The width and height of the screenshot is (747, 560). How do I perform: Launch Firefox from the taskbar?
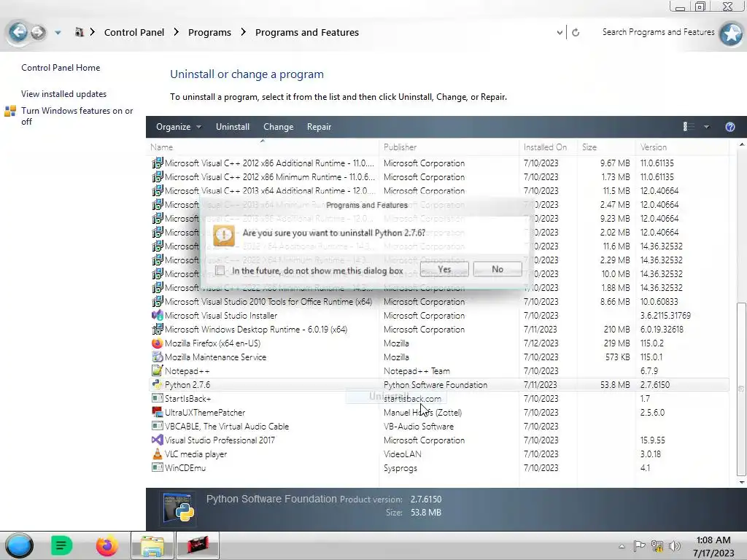107,545
